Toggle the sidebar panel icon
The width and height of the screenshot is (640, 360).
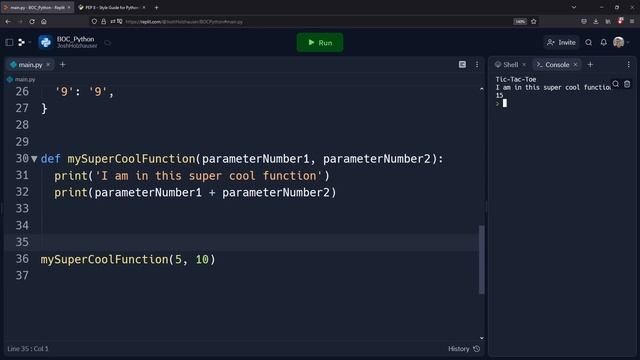[x=9, y=42]
